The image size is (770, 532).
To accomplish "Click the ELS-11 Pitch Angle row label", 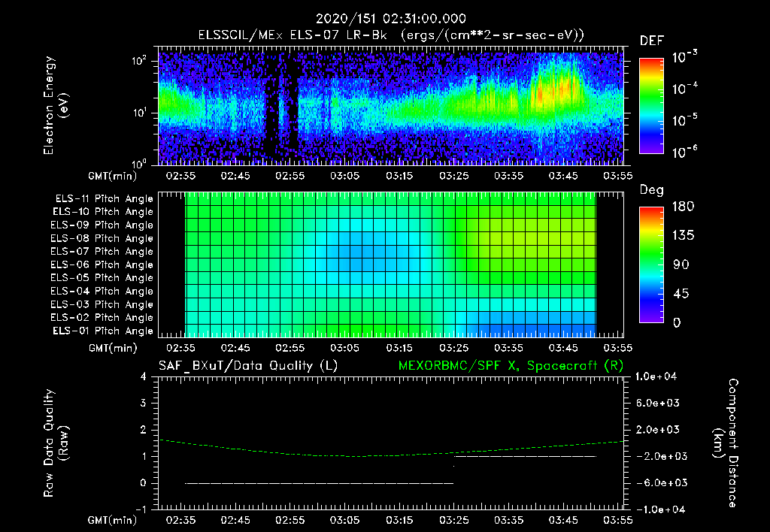I will 104,199.
